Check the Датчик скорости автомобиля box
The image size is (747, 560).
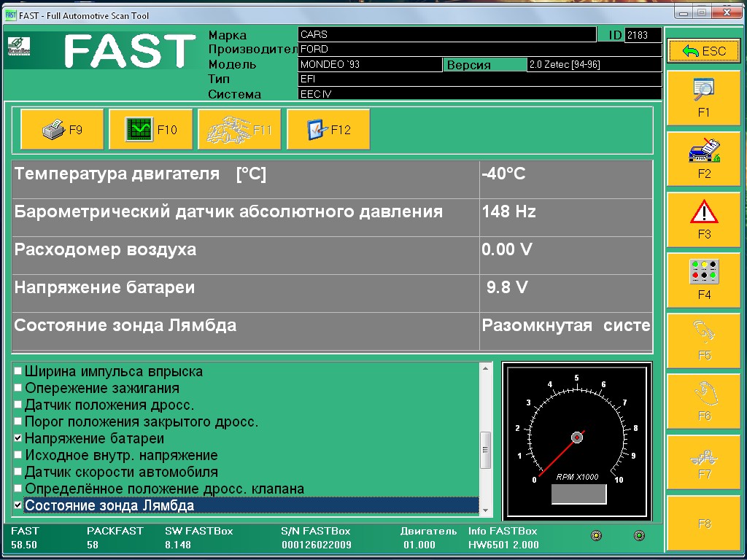pos(18,472)
